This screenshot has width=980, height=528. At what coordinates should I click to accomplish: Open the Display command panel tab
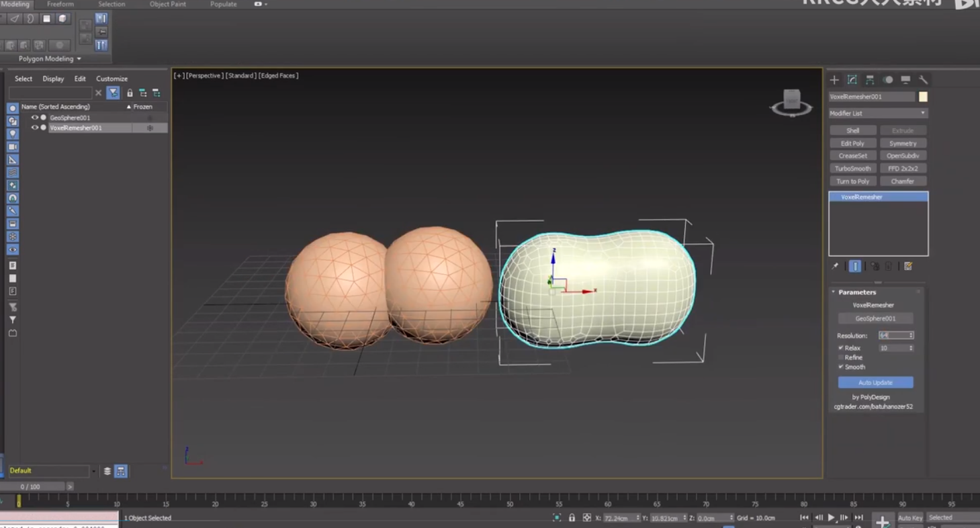(905, 80)
